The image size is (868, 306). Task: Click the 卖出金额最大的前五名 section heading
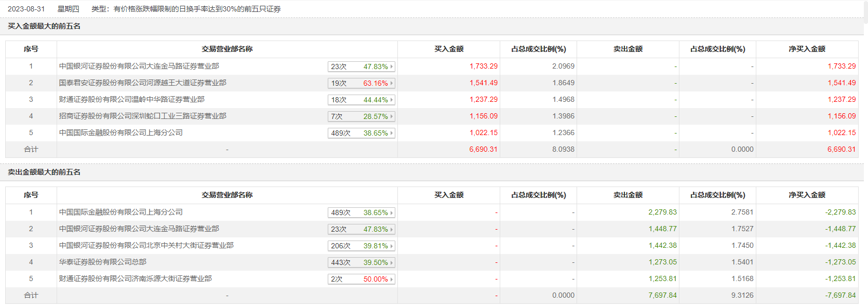pyautogui.click(x=44, y=172)
